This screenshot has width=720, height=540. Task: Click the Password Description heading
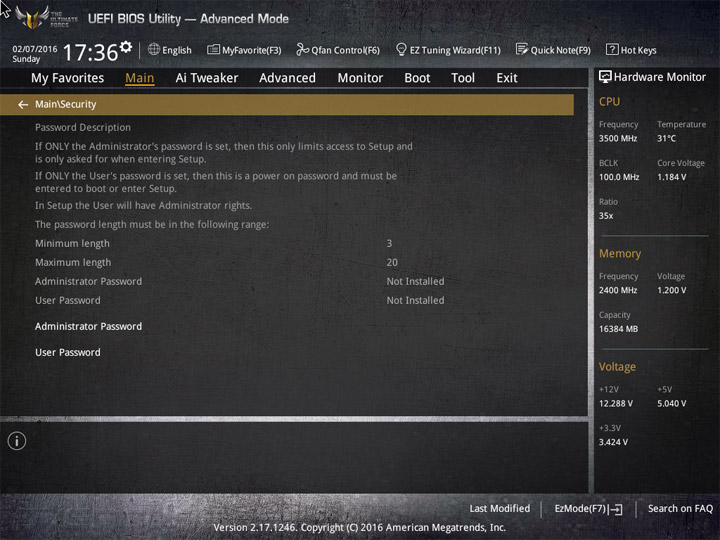[83, 127]
